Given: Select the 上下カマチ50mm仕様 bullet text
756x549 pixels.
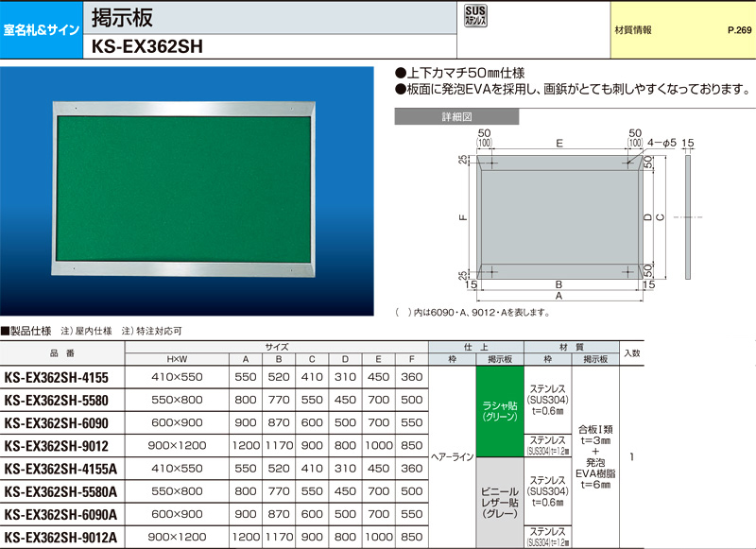Looking at the screenshot, I should 459,74.
